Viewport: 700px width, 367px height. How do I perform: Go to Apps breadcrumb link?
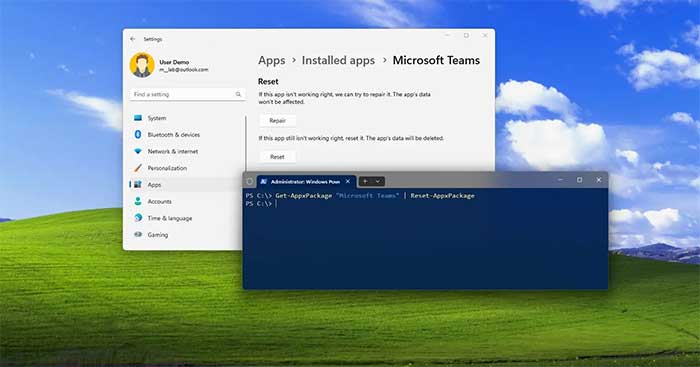271,60
